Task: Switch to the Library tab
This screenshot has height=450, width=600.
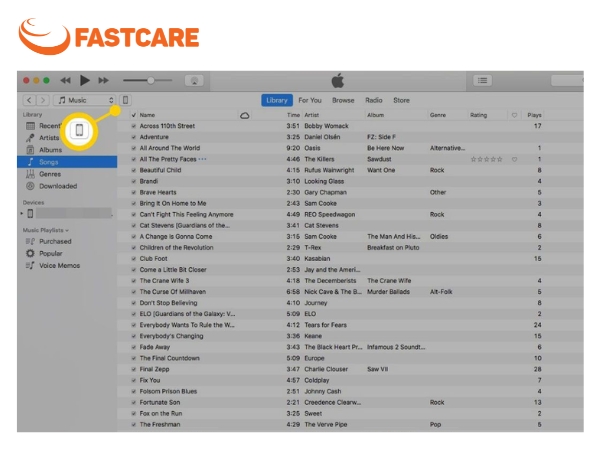Action: pos(277,100)
